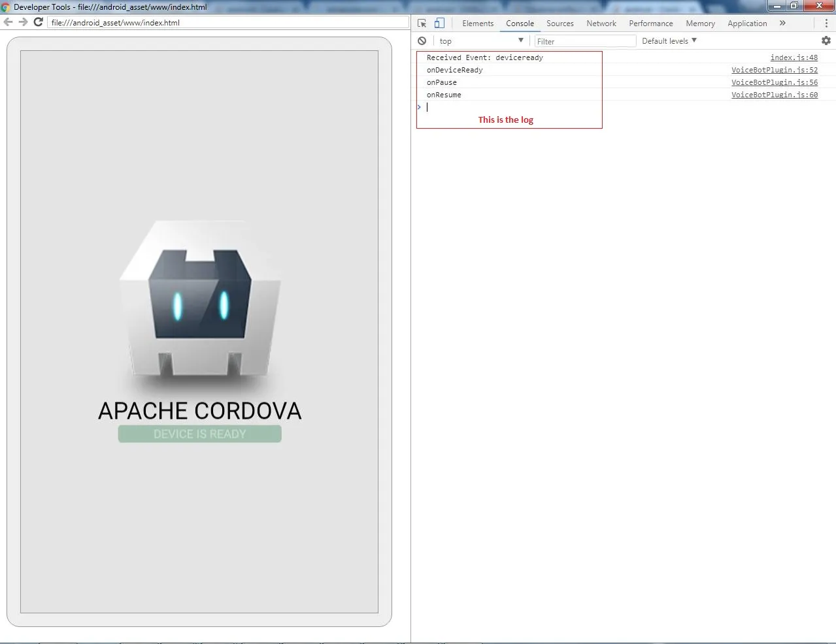Switch to the Memory tab
The height and width of the screenshot is (644, 836).
click(x=700, y=23)
